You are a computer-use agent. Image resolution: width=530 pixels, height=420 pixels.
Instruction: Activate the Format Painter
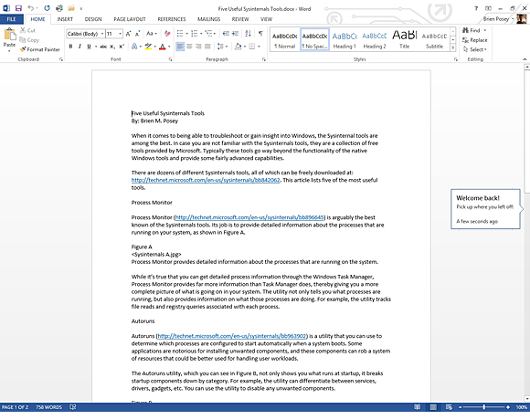tap(40, 49)
